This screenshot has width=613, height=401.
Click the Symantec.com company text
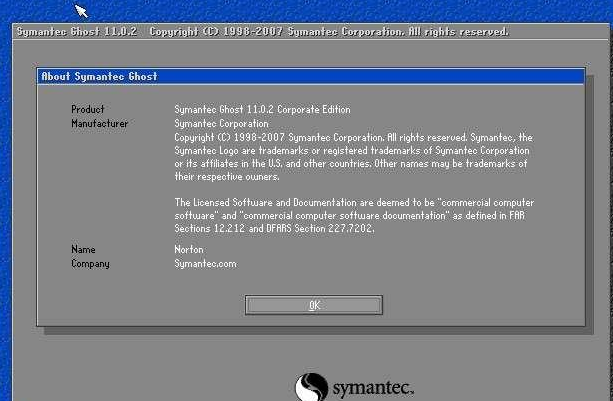point(205,264)
